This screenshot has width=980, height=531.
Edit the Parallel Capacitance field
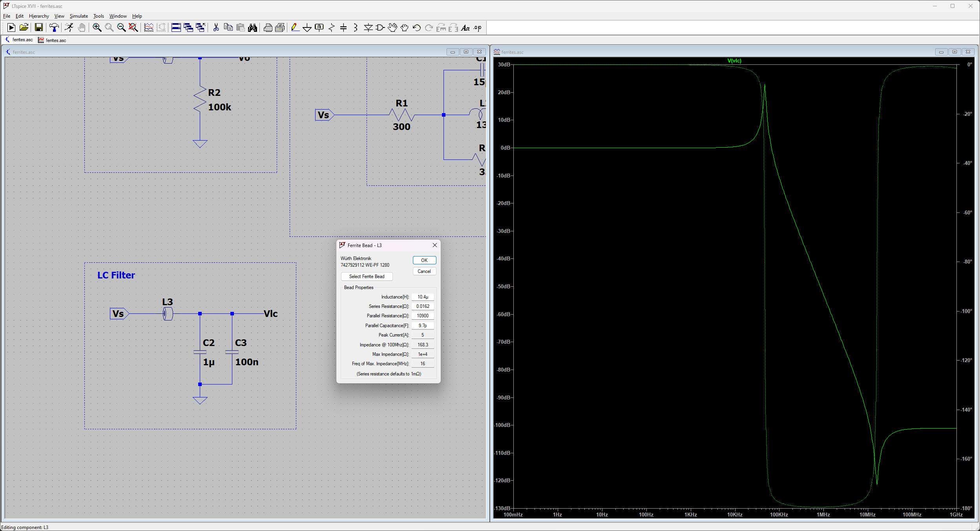pyautogui.click(x=423, y=326)
